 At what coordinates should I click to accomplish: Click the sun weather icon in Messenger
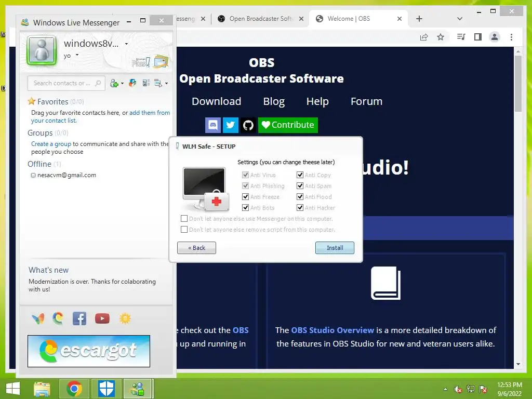coord(125,318)
